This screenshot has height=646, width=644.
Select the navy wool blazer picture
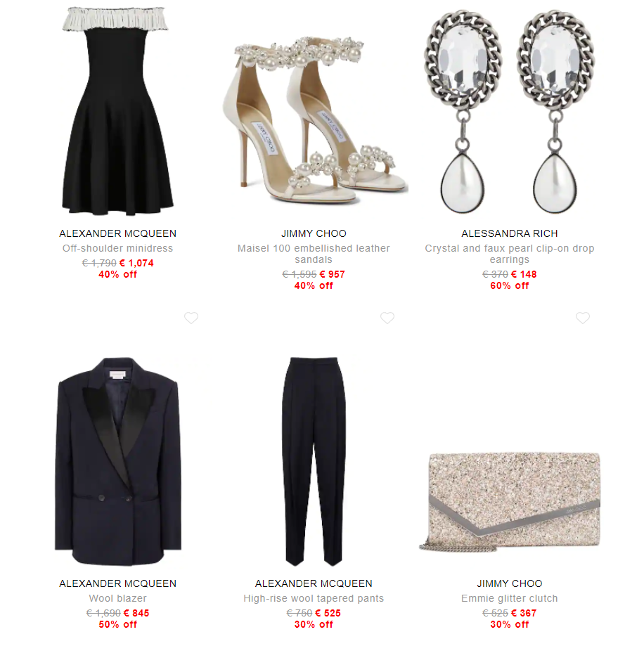point(118,461)
